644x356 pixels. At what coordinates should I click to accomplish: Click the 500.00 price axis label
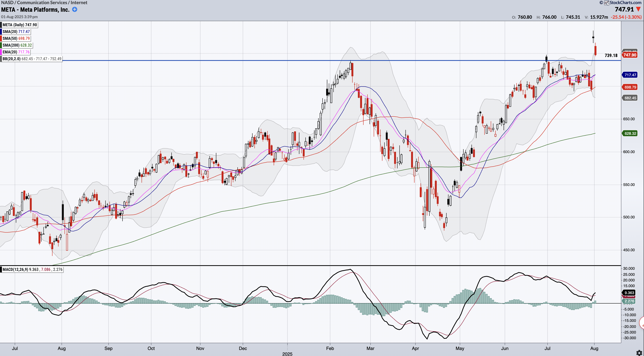(x=629, y=217)
